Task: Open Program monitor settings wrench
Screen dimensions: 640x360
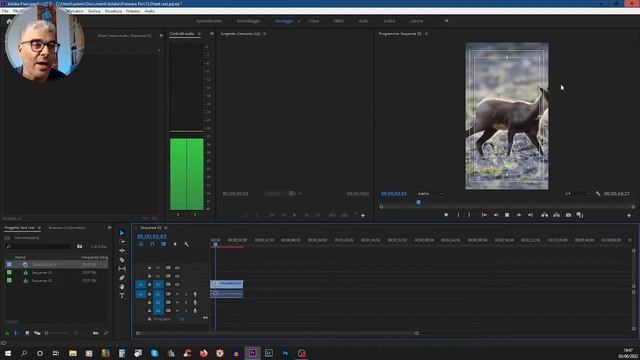Action: click(598, 194)
